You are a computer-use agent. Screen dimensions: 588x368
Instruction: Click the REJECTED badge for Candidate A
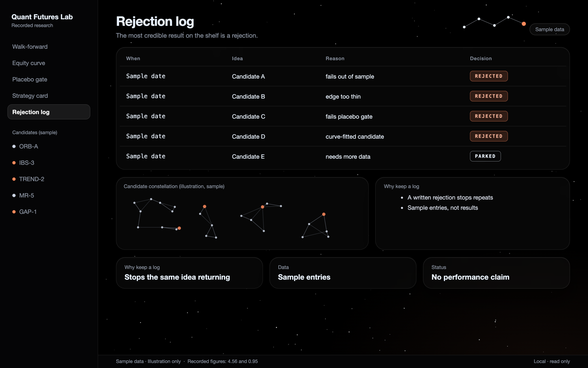pyautogui.click(x=488, y=76)
